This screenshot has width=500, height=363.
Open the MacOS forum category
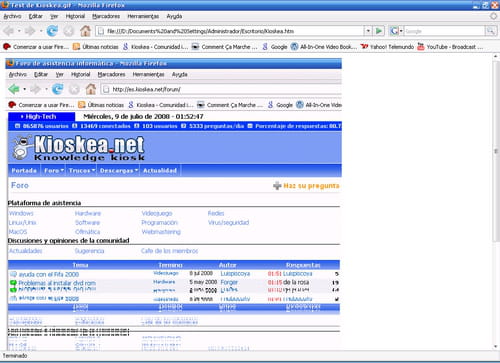coord(18,232)
